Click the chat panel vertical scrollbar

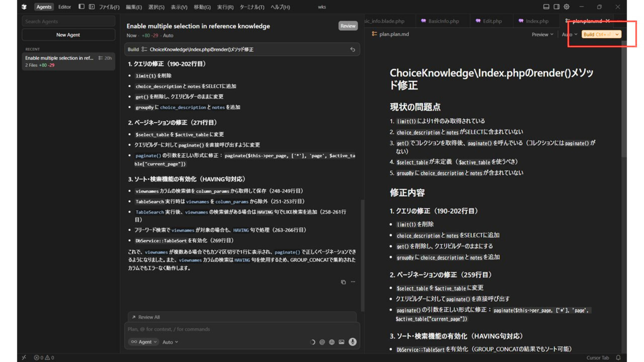(362, 255)
